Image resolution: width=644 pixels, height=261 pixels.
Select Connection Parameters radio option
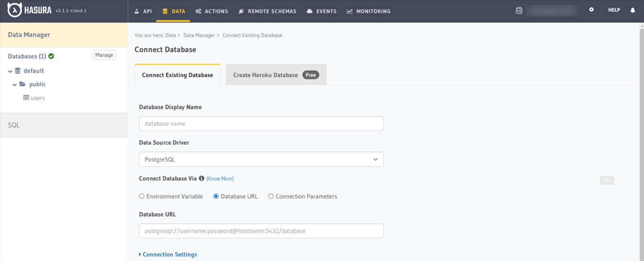click(271, 196)
